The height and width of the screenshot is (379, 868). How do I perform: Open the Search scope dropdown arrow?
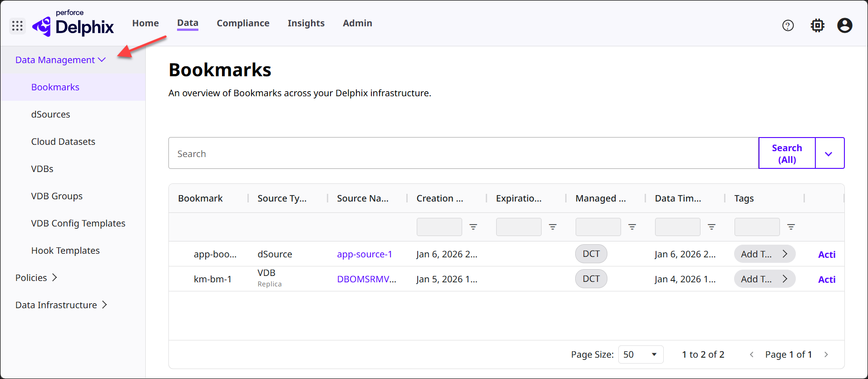(x=829, y=153)
